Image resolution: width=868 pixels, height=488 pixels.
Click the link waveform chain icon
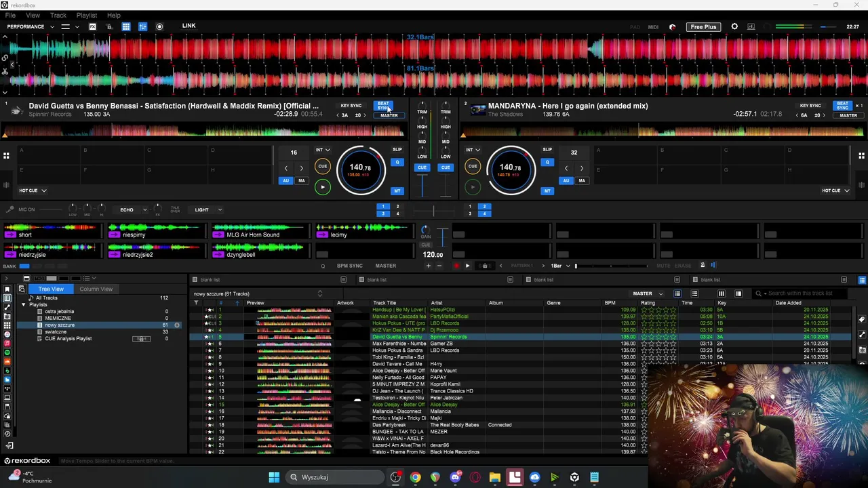point(5,58)
